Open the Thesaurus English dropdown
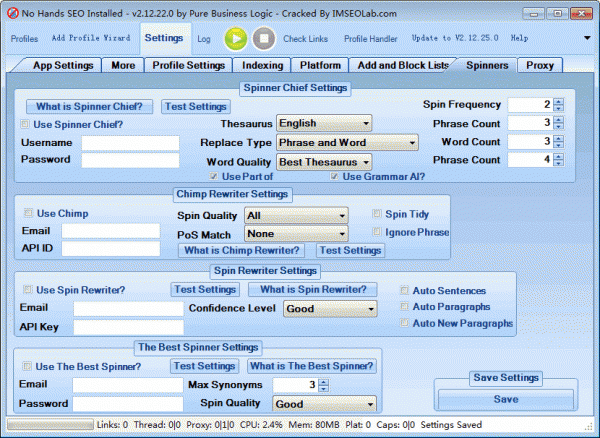600x438 pixels. [324, 123]
